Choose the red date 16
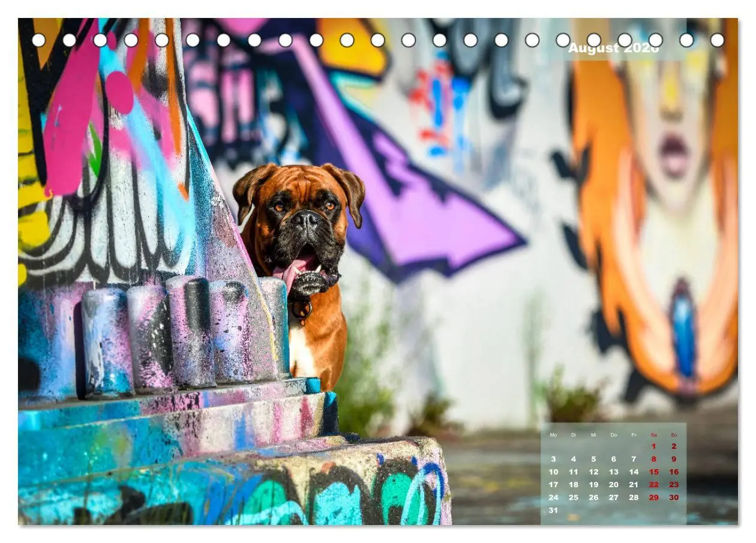The image size is (756, 543). (x=674, y=472)
